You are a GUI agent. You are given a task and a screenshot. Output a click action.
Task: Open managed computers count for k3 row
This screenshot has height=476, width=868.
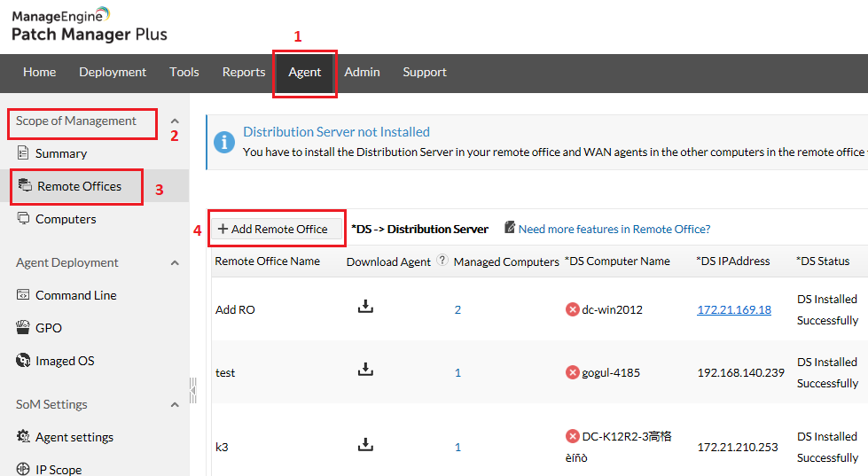tap(457, 448)
